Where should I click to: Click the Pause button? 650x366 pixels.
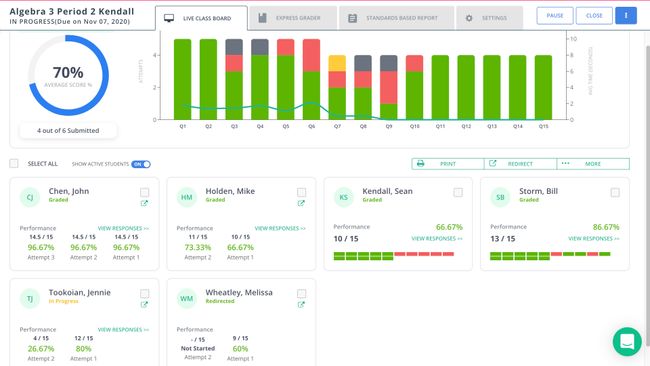click(x=555, y=16)
